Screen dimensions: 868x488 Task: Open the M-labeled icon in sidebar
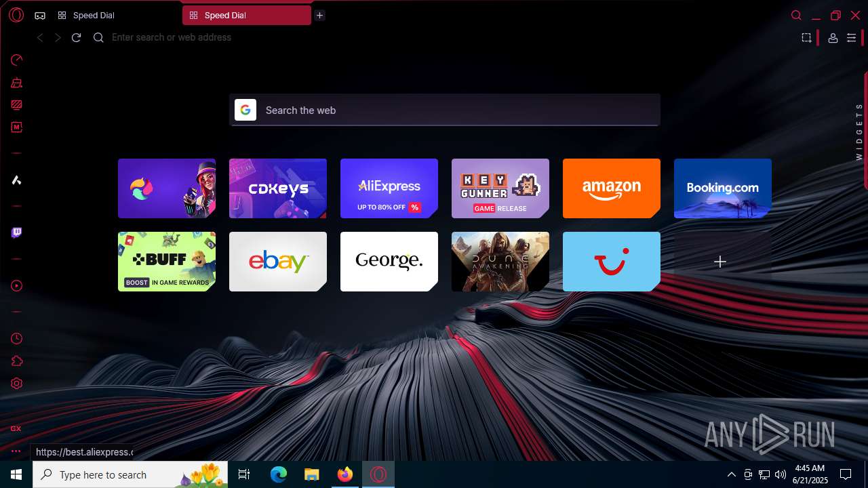(x=17, y=127)
